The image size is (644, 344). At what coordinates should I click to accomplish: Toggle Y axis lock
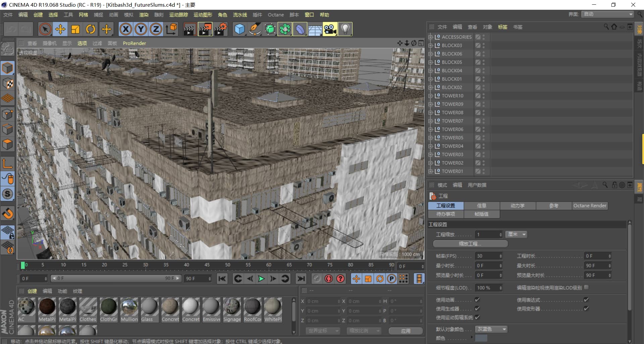click(141, 29)
